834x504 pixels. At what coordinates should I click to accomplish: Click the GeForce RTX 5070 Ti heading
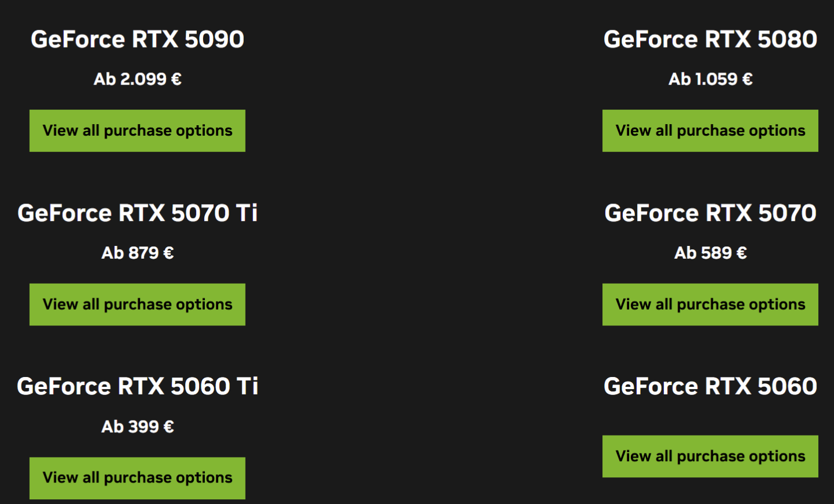[x=138, y=213]
